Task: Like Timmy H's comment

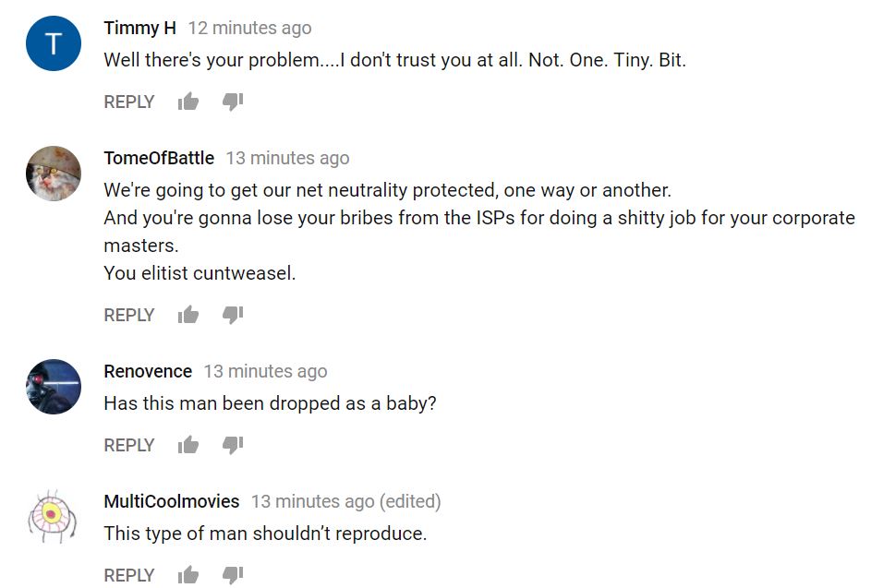Action: (188, 102)
